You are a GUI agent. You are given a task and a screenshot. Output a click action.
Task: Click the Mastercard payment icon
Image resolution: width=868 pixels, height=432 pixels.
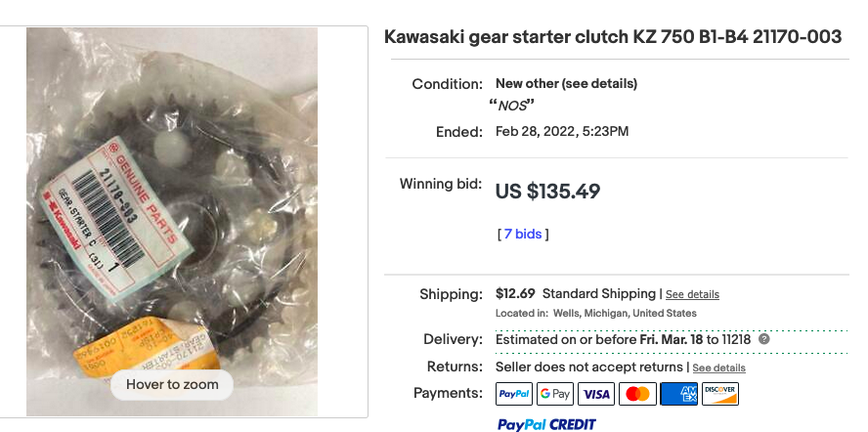coord(637,394)
